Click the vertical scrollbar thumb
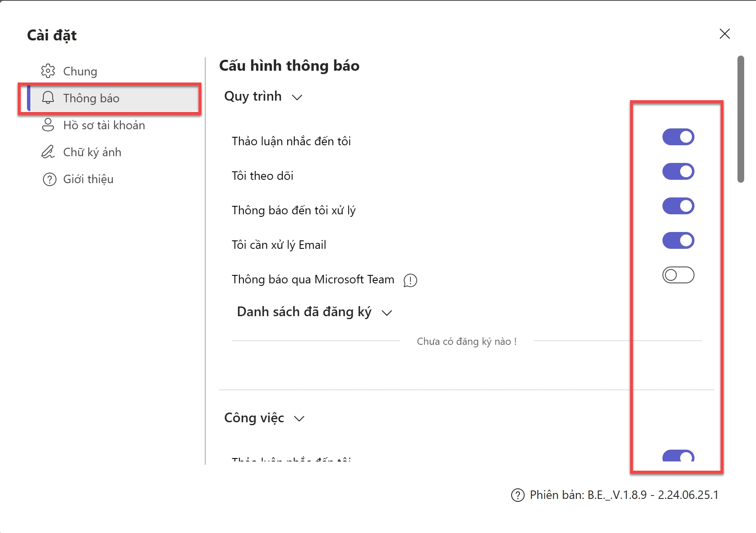 point(740,119)
